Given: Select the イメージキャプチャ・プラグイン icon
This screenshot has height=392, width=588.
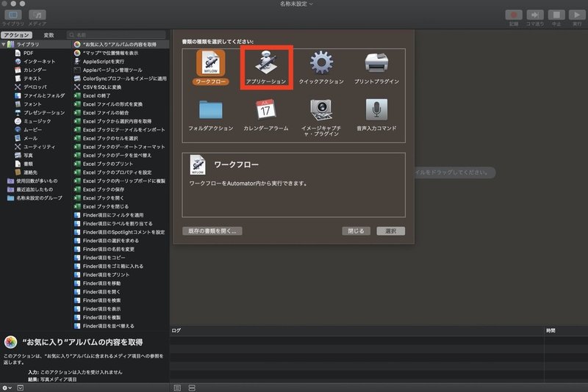Looking at the screenshot, I should coord(321,109).
